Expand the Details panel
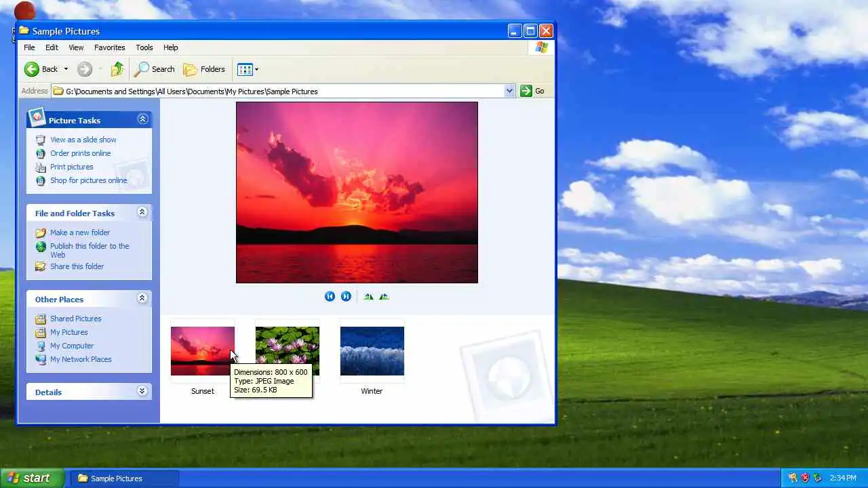 click(x=142, y=391)
